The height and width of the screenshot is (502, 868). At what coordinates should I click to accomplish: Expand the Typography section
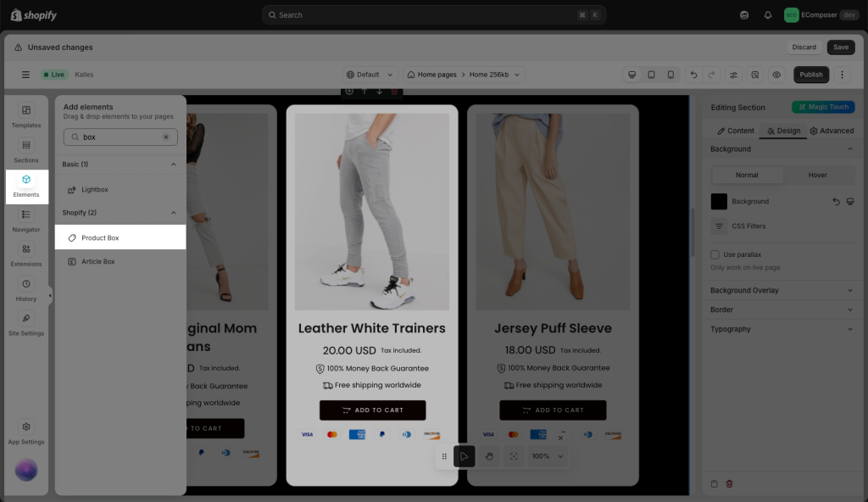781,329
